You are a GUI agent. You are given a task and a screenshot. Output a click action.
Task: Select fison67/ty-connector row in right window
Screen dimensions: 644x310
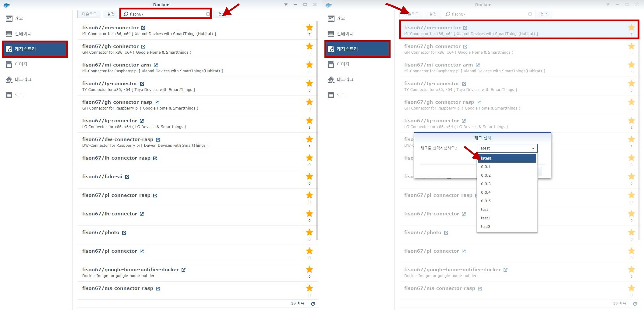pos(519,86)
